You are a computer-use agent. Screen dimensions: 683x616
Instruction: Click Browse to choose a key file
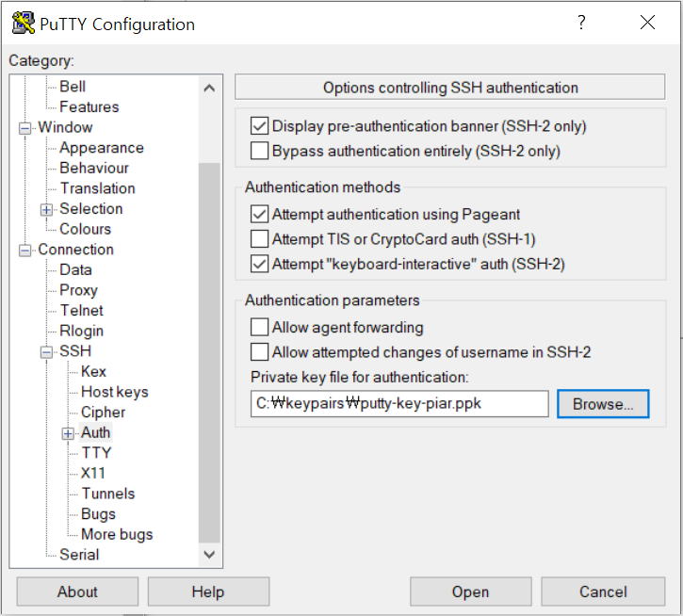[x=603, y=404]
